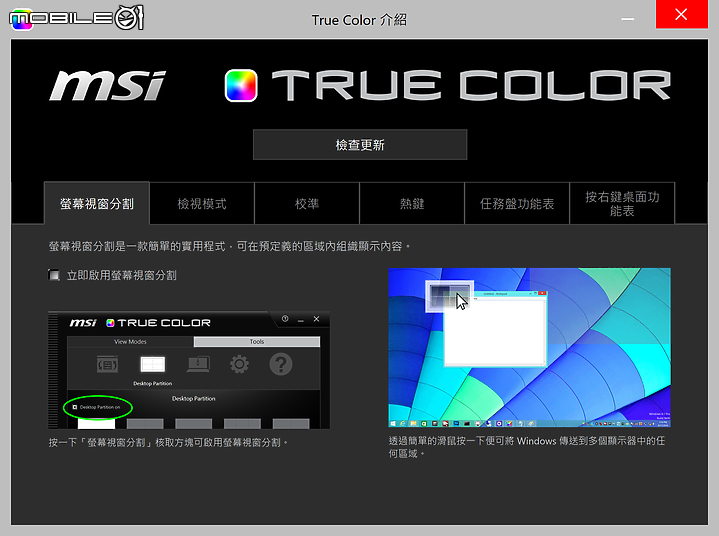Viewport: 719px width, 536px height.
Task: Click the True Color rainbow logo icon
Action: click(241, 85)
